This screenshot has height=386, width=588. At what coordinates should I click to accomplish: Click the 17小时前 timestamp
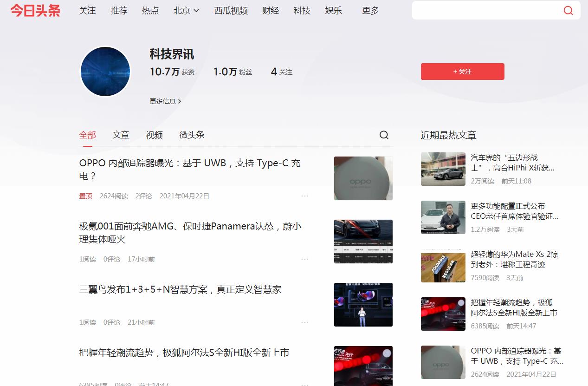141,259
